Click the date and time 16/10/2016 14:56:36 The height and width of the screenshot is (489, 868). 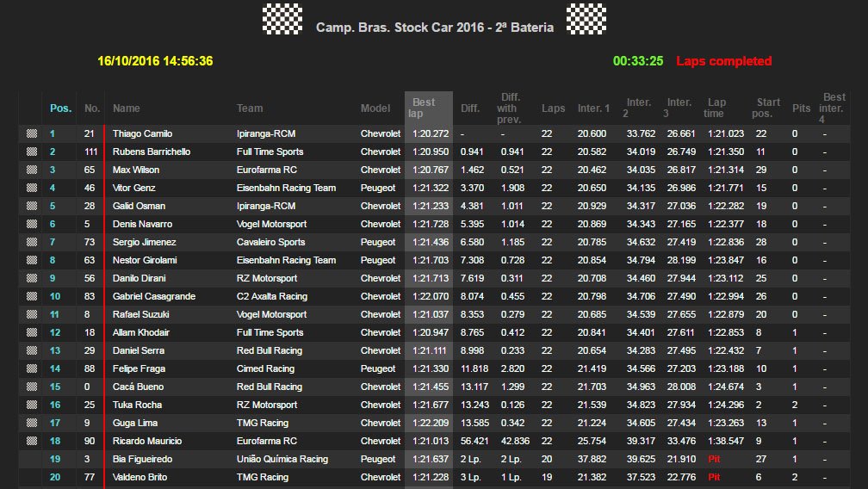(155, 61)
